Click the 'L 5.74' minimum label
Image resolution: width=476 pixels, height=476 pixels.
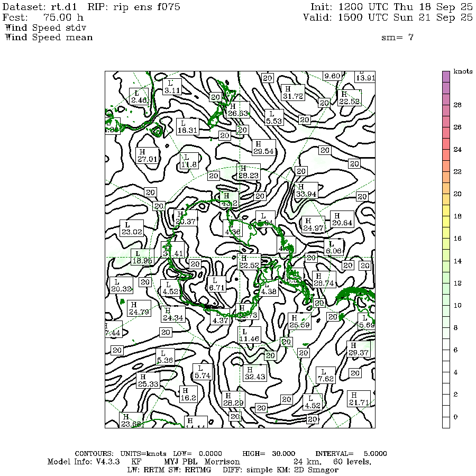[x=203, y=372]
